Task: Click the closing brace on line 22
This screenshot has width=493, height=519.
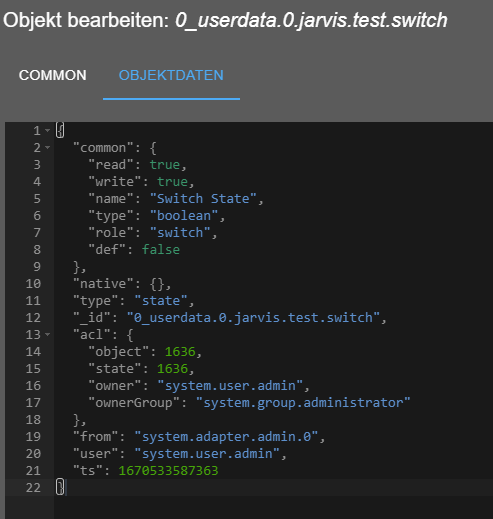Action: click(60, 488)
